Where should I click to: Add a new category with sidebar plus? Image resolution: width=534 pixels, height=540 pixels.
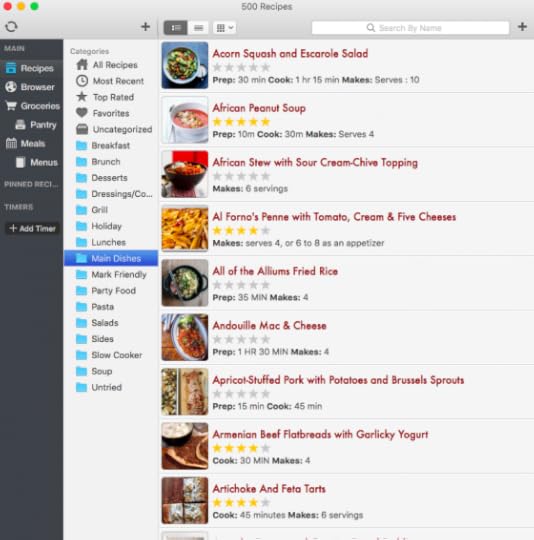[x=146, y=27]
